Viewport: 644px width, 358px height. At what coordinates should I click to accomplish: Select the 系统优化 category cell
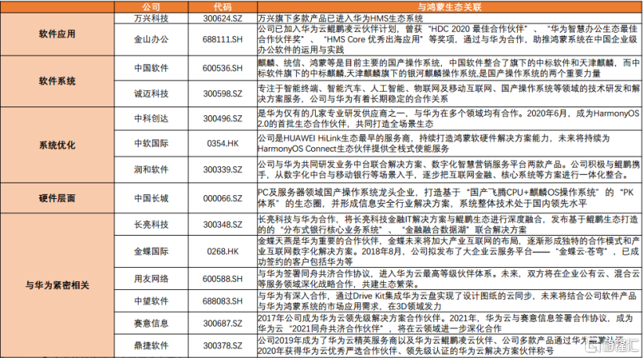(x=57, y=145)
